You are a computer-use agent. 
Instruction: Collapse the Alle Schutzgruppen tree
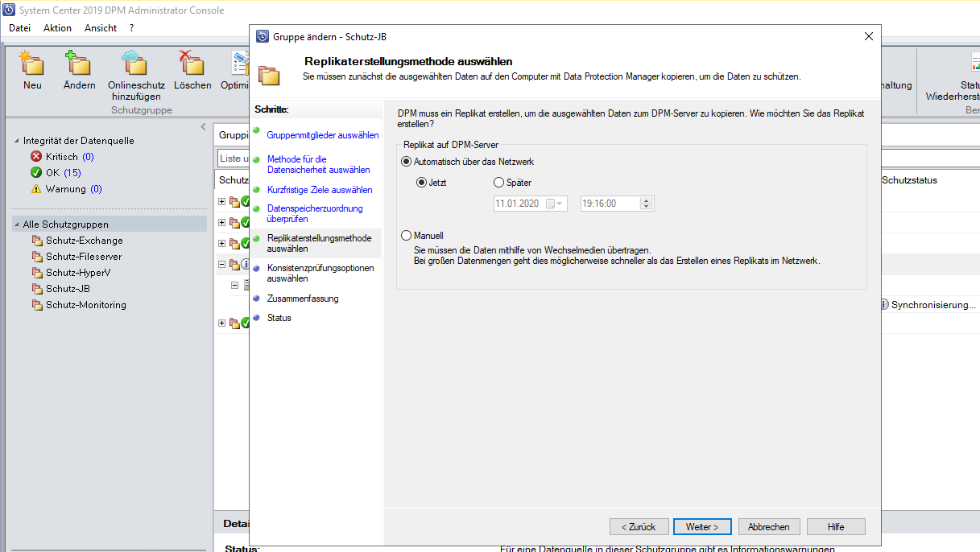18,225
